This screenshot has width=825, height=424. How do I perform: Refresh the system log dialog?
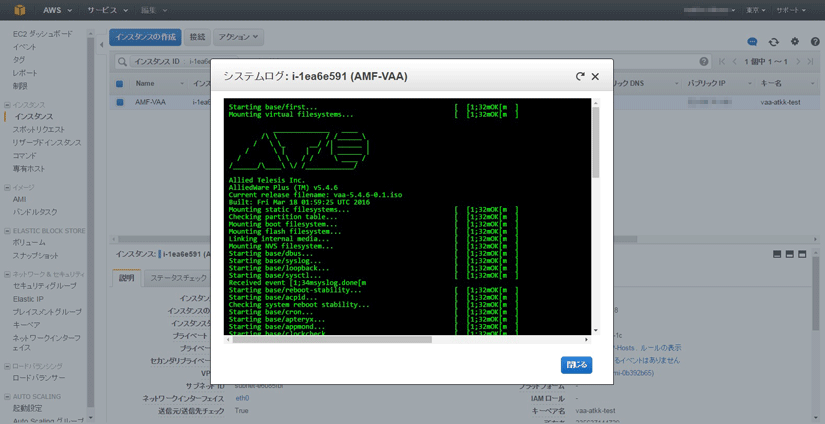[580, 76]
